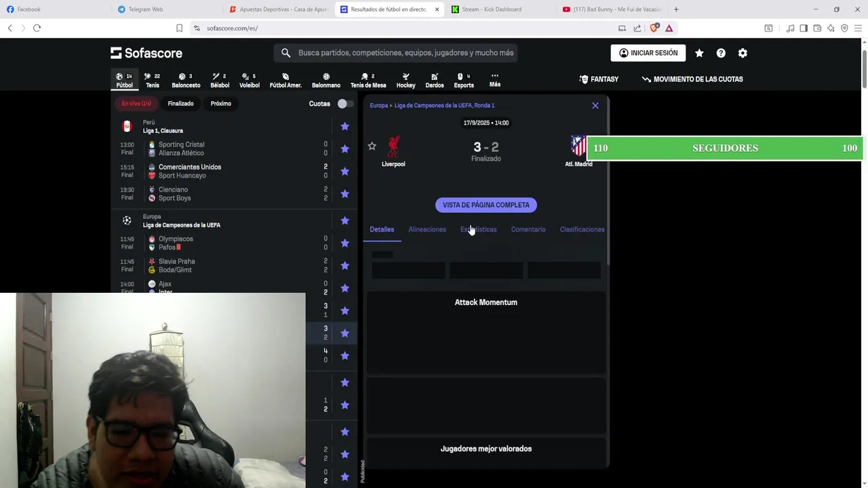Open the Comerciantes Unidos vs Sport Huancayo match
This screenshot has width=868, height=488.
click(234, 171)
